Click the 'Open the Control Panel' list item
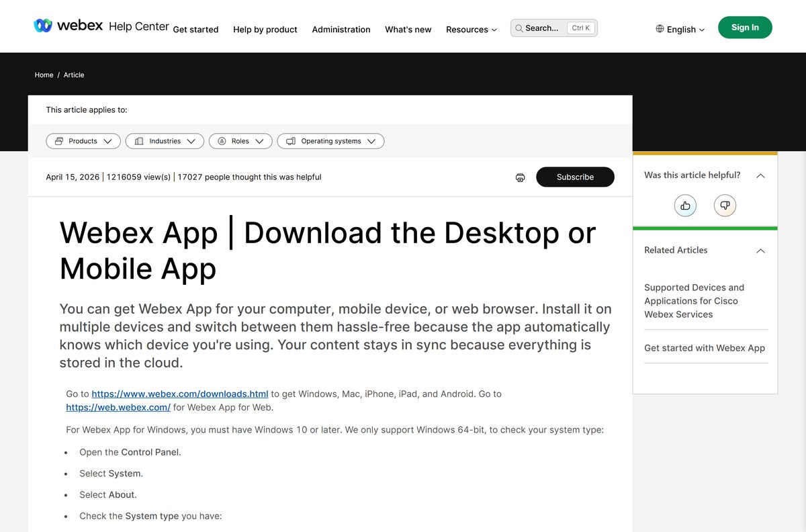 tap(130, 452)
